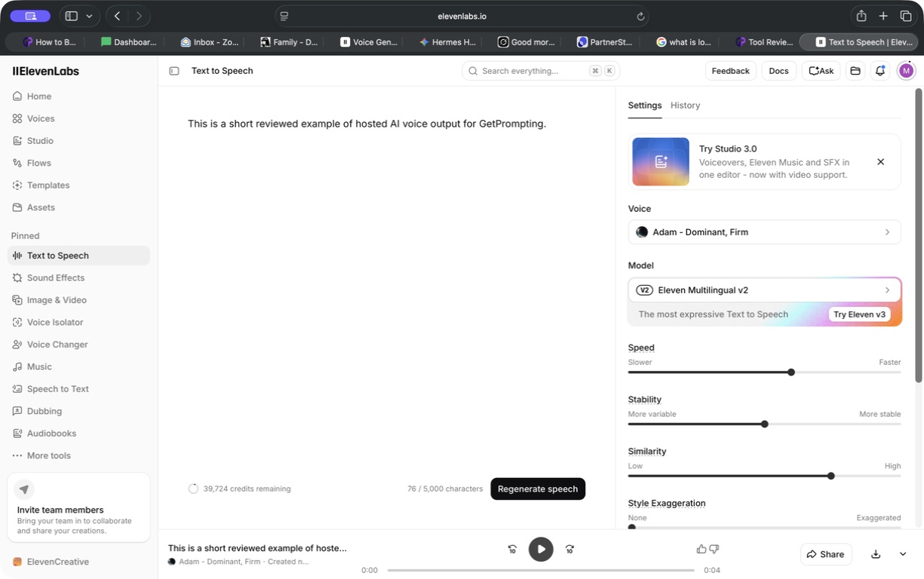Viewport: 924px width, 579px height.
Task: Open Music generator
Action: [78, 367]
